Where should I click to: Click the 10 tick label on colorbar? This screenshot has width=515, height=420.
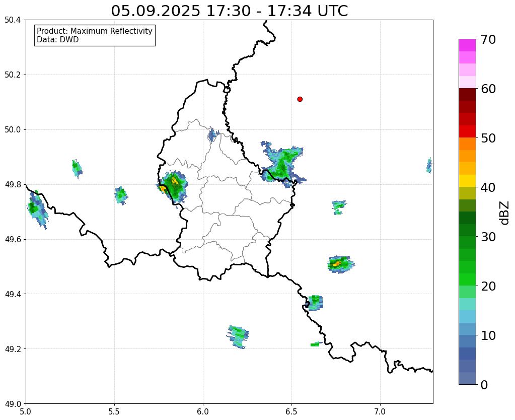[x=488, y=335]
